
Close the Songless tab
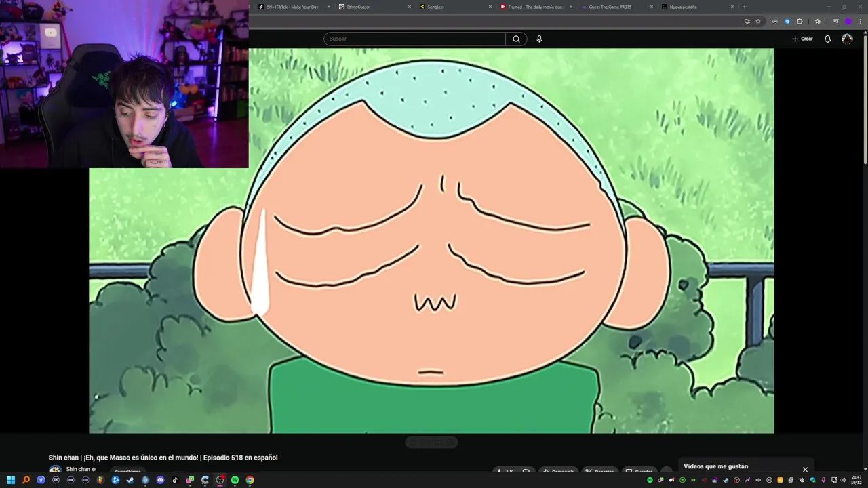[x=490, y=7]
